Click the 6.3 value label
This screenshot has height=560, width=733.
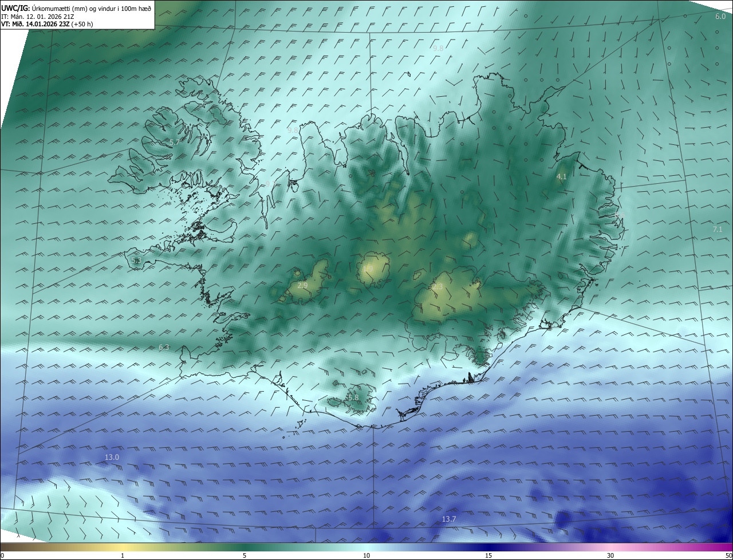click(164, 348)
